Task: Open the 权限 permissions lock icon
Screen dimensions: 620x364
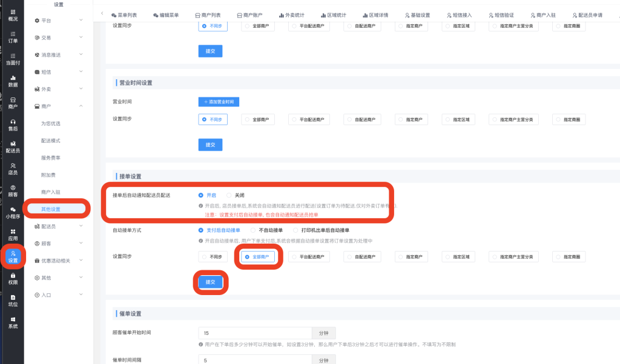Action: [x=13, y=278]
